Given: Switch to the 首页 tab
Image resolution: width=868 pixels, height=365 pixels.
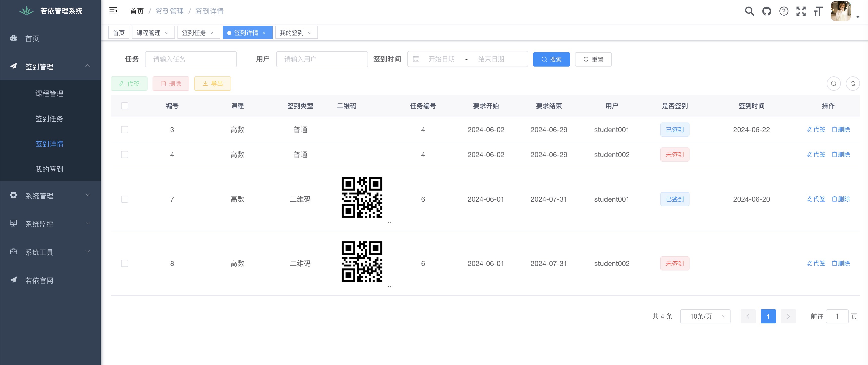Looking at the screenshot, I should click(119, 33).
